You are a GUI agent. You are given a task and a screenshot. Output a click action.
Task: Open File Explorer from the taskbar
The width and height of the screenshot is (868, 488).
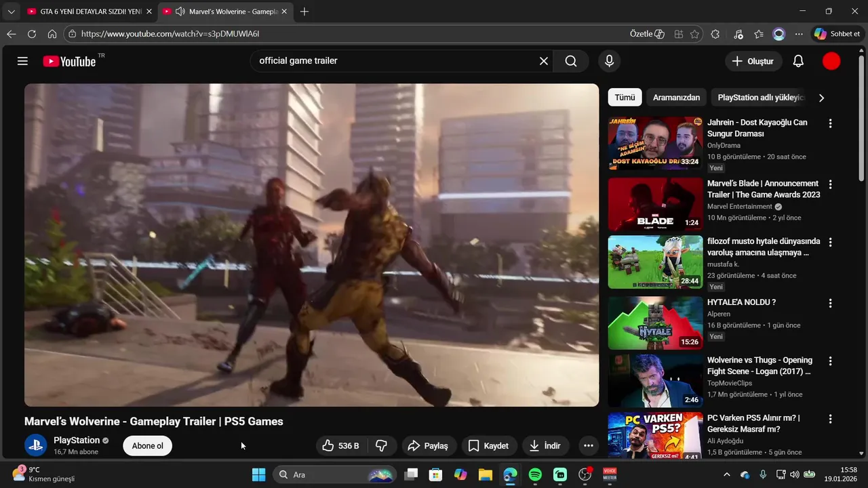(485, 474)
